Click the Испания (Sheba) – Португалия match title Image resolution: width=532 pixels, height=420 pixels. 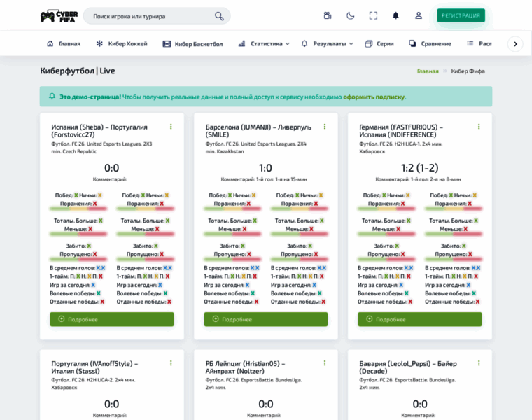point(99,131)
